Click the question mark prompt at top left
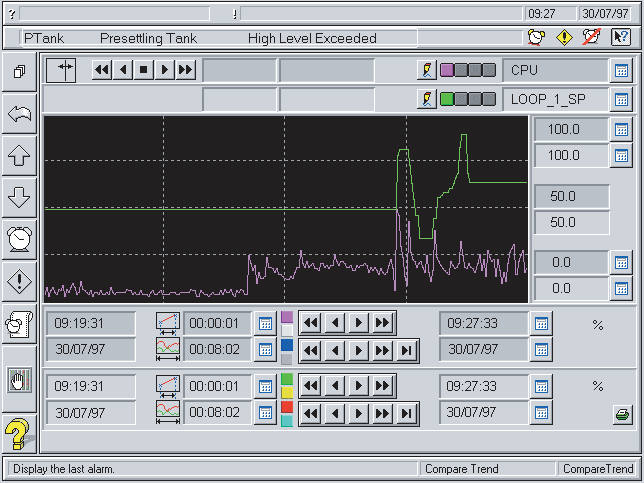The image size is (644, 483). coord(12,14)
